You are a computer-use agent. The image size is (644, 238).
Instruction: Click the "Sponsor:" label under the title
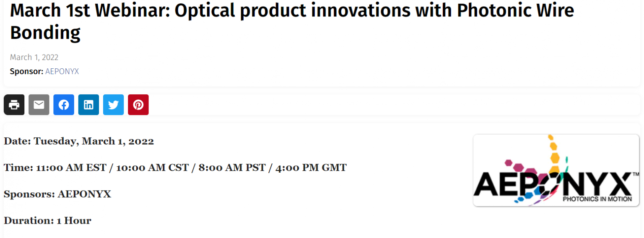point(26,72)
